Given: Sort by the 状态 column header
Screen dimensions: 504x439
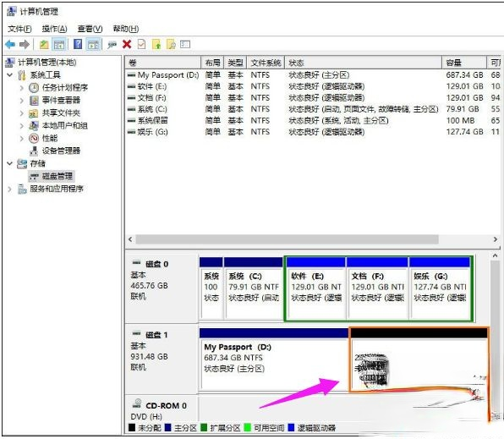Looking at the screenshot, I should (363, 63).
